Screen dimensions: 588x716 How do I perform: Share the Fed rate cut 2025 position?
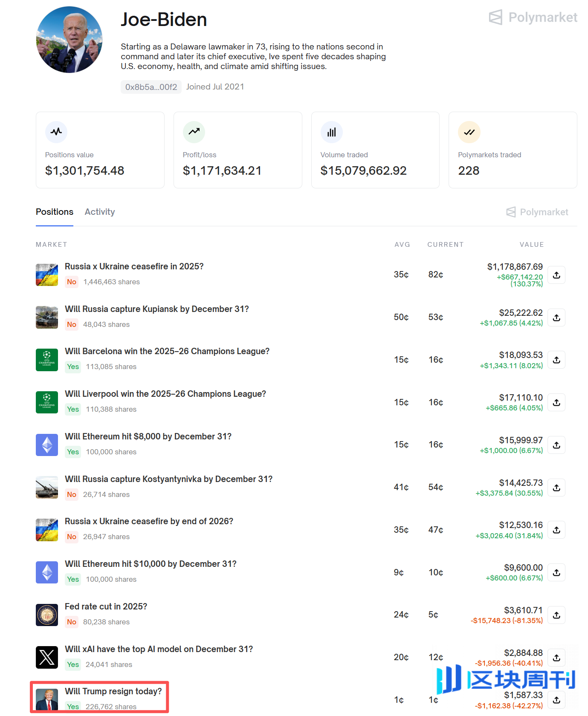tap(556, 615)
